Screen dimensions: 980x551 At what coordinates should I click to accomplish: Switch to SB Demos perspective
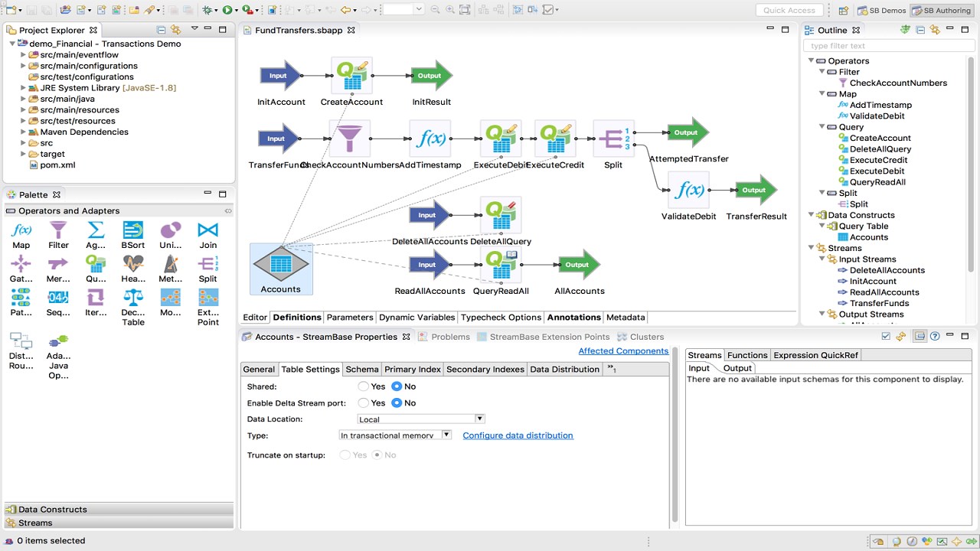pyautogui.click(x=881, y=10)
